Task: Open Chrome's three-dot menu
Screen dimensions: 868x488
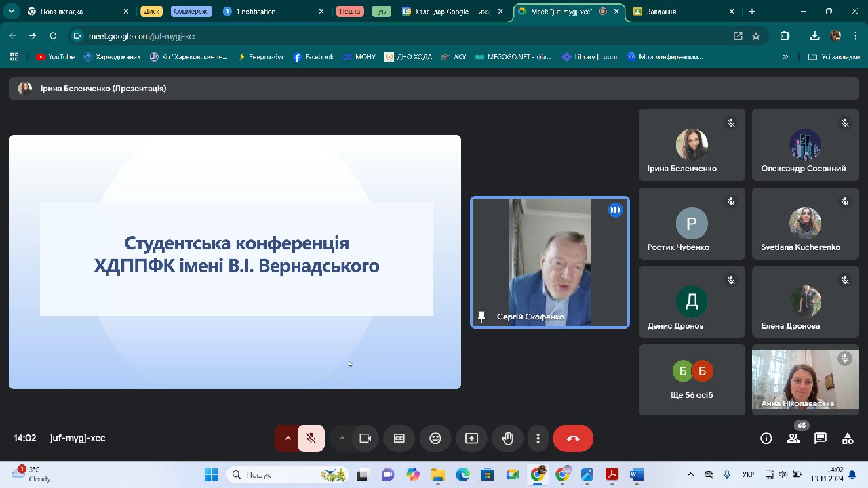Action: (x=856, y=36)
